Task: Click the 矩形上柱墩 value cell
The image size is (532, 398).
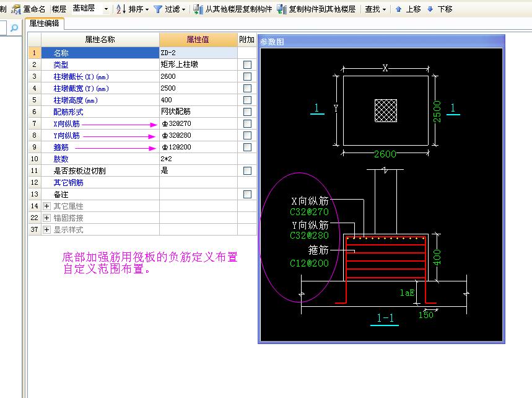Action: point(198,64)
